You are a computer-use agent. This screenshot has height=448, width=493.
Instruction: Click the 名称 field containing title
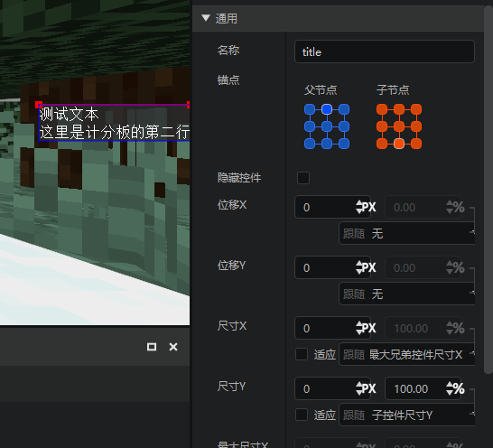click(385, 51)
